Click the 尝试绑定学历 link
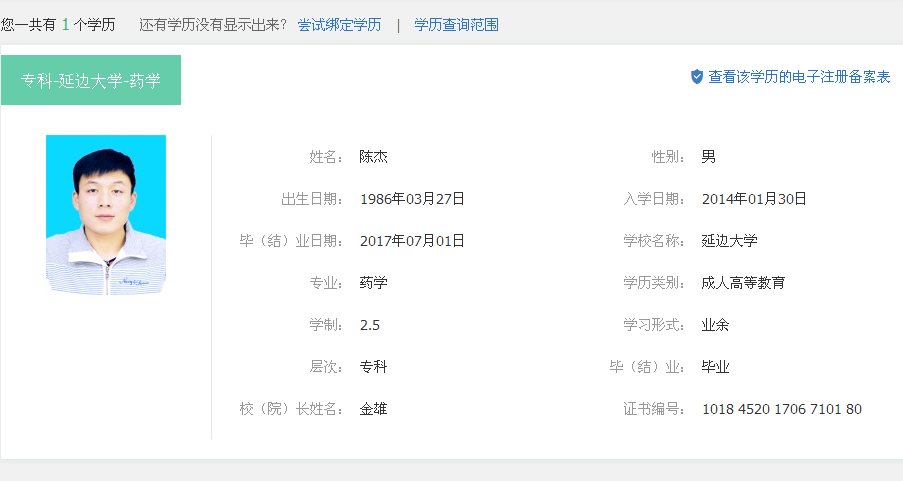The image size is (903, 481). 339,25
